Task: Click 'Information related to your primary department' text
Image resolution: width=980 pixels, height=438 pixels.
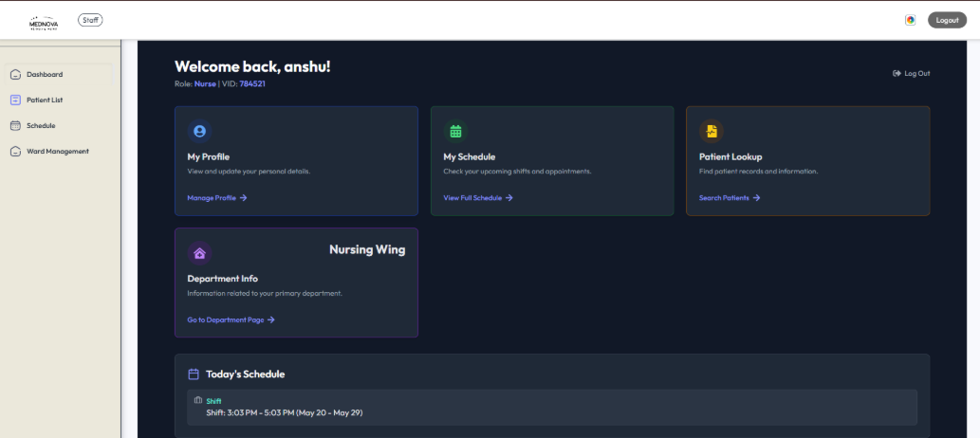Action: [x=265, y=293]
